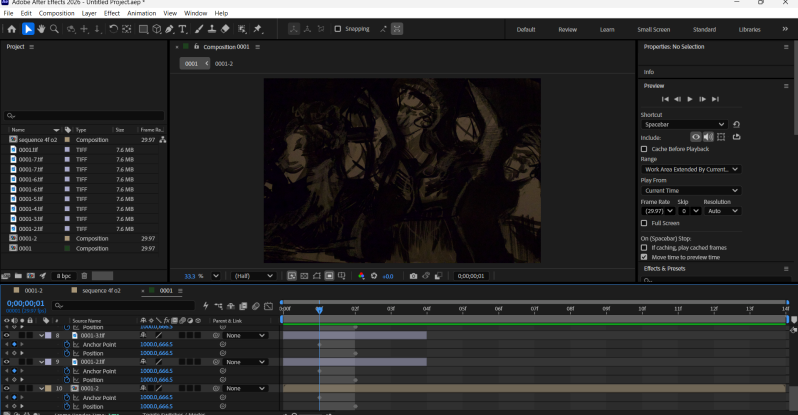Click the Play button in Preview panel
The height and width of the screenshot is (415, 798).
[x=690, y=99]
